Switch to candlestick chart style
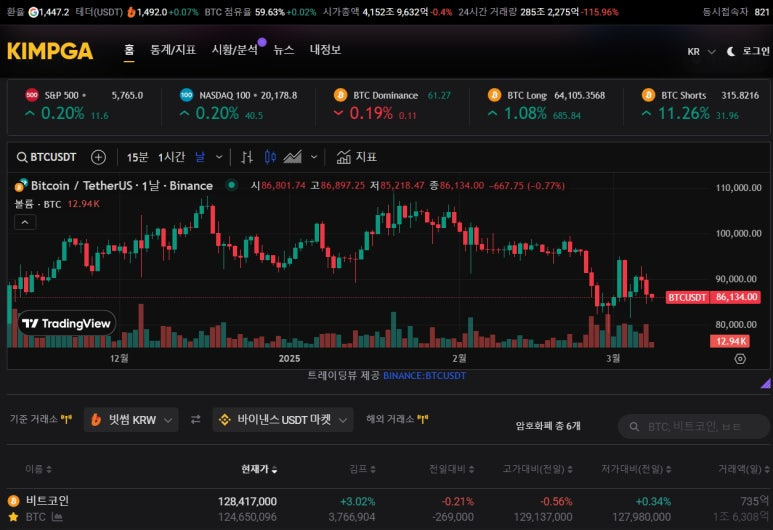Viewport: 773px width, 530px height. tap(270, 157)
